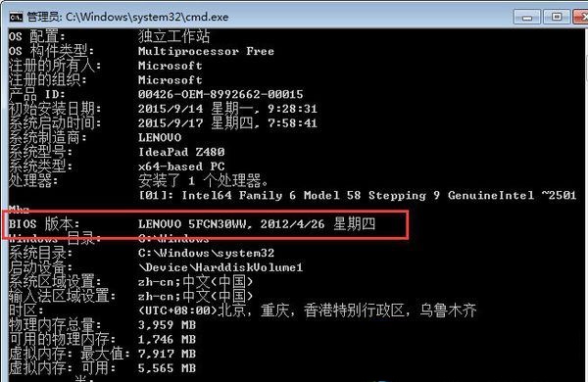Viewport: 588px width, 382px height.
Task: Click the text 'Multiprocessor Free'
Action: (x=206, y=51)
